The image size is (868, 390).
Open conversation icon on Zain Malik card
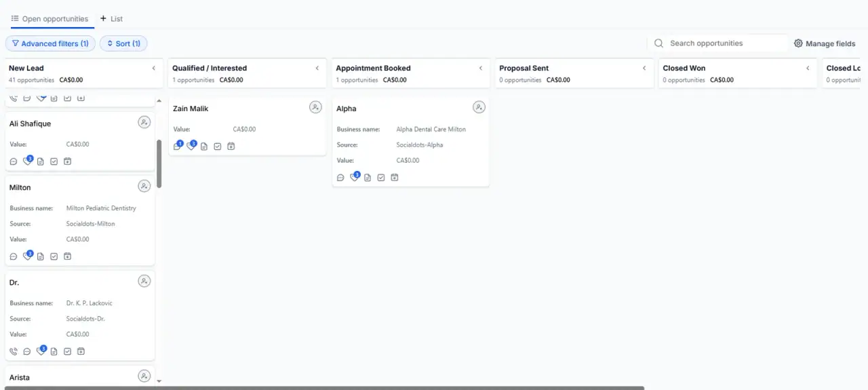pyautogui.click(x=178, y=146)
